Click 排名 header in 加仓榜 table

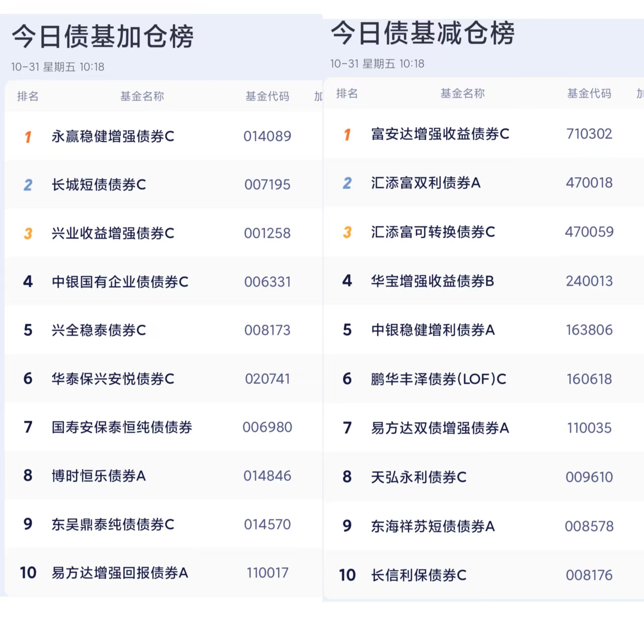[x=28, y=96]
